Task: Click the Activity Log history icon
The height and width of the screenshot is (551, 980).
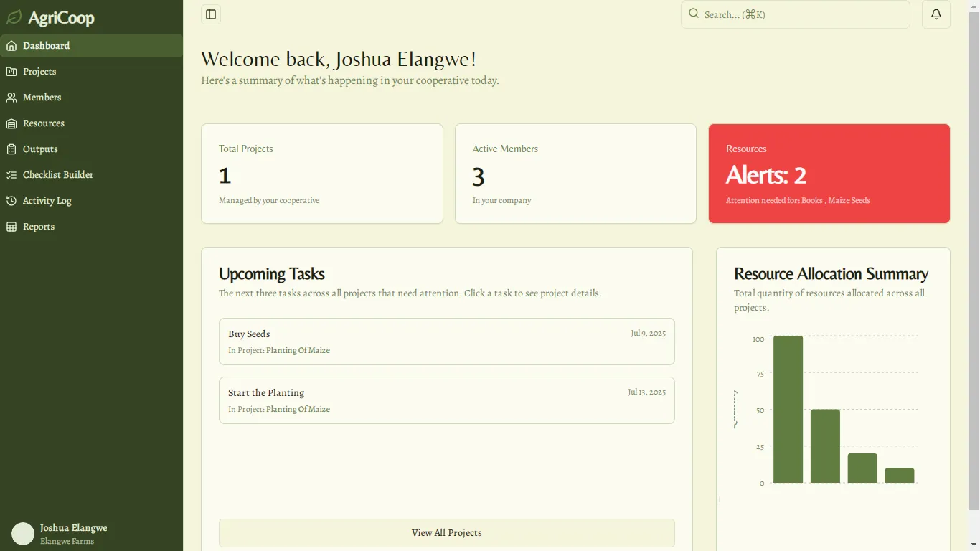Action: (x=11, y=201)
